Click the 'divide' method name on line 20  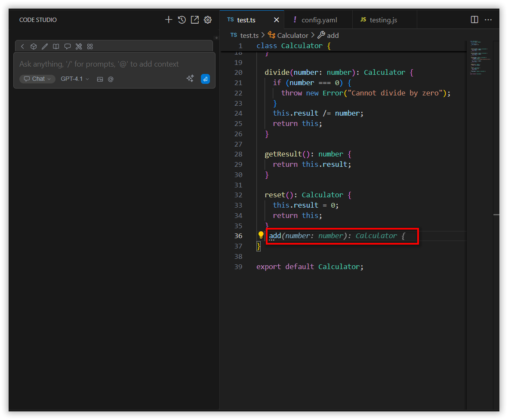pyautogui.click(x=277, y=72)
